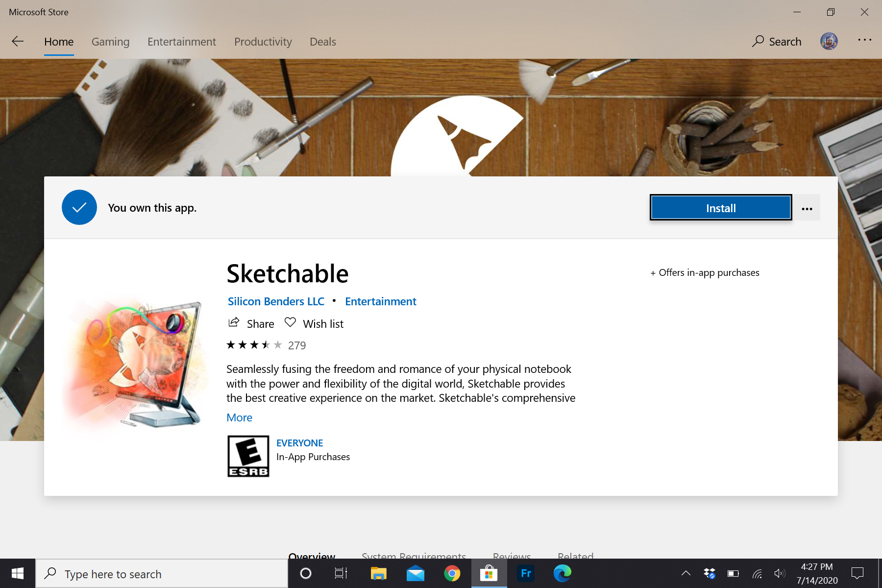Check the battery status icon
The image size is (882, 588).
pyautogui.click(x=733, y=573)
